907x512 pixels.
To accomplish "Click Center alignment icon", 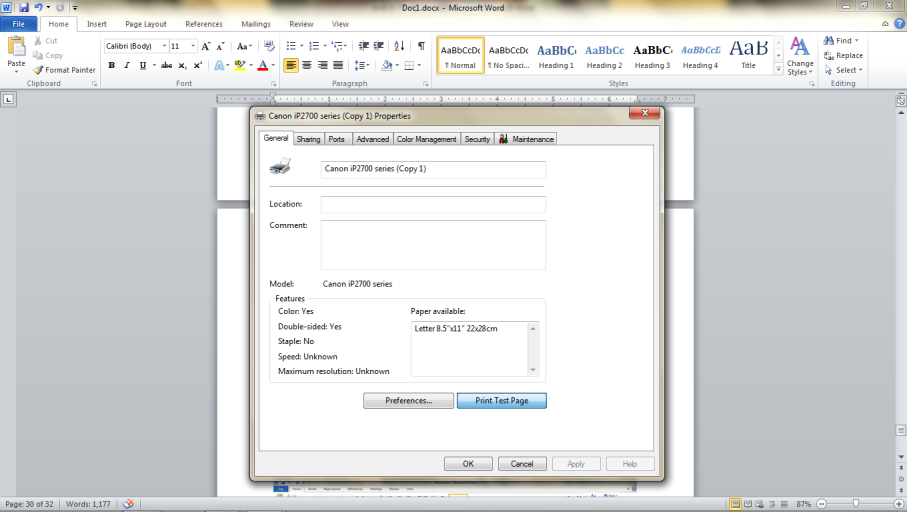I will (x=307, y=65).
